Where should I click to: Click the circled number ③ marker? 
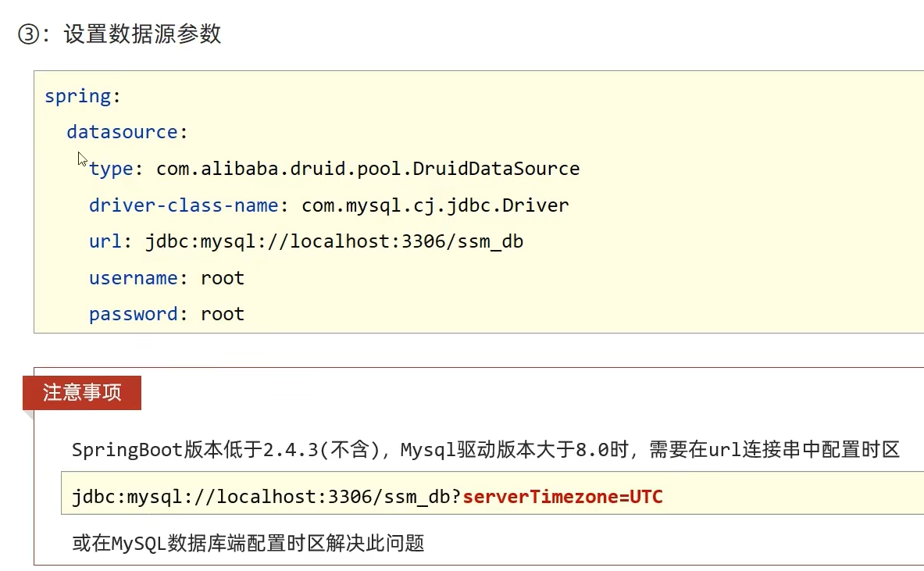[27, 34]
